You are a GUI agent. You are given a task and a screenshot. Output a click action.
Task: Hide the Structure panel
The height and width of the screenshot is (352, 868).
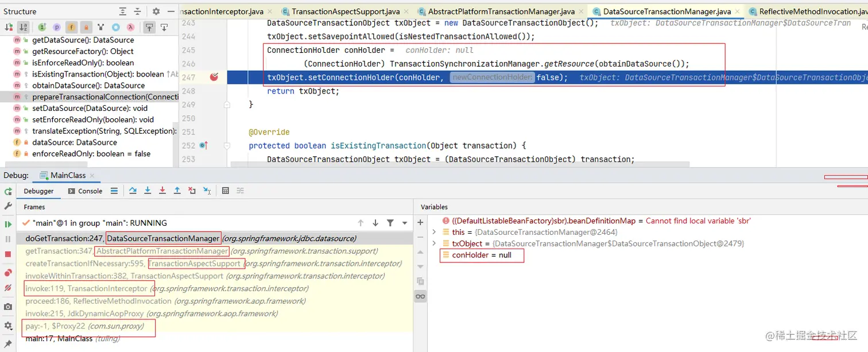point(172,11)
